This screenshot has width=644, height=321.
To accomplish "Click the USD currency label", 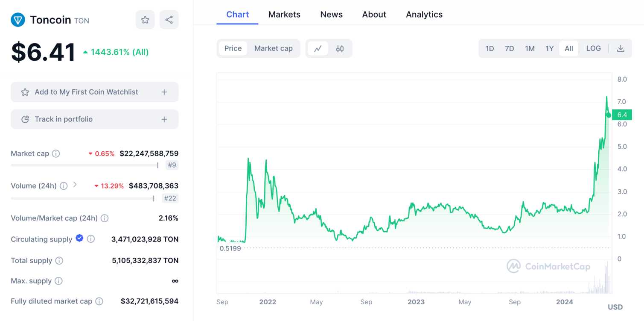I will point(615,307).
